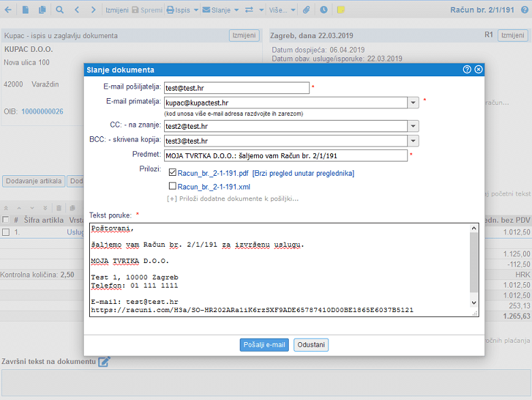Expand the E-mail primatelja dropdown
The height and width of the screenshot is (400, 532).
[413, 102]
